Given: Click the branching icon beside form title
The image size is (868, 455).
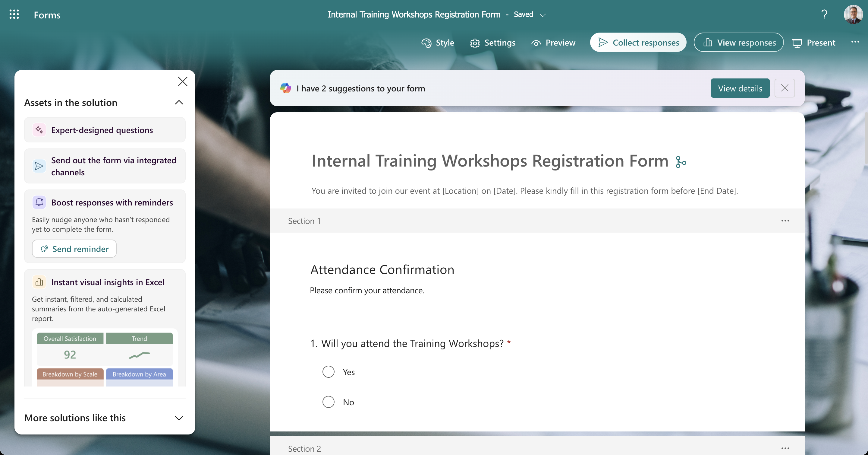Looking at the screenshot, I should click(x=681, y=162).
